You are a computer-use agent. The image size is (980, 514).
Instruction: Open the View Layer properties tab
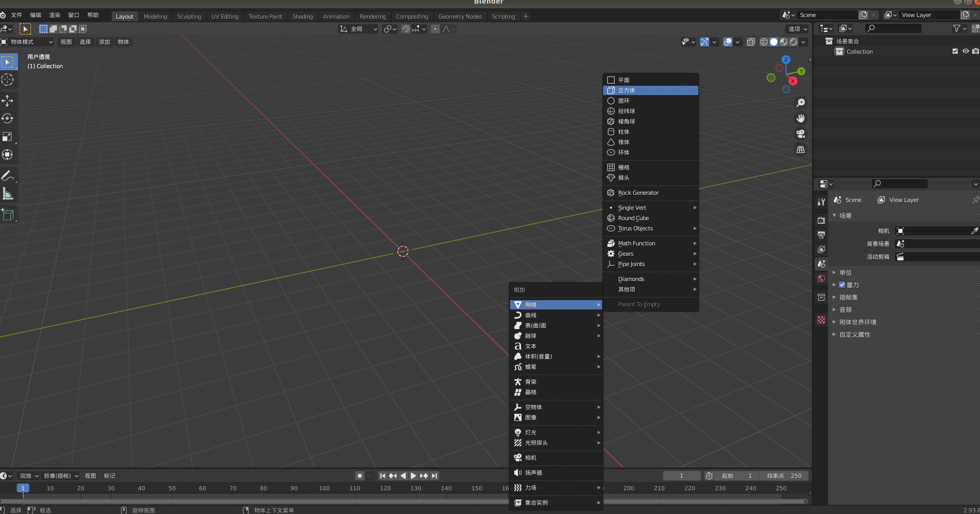pos(821,249)
